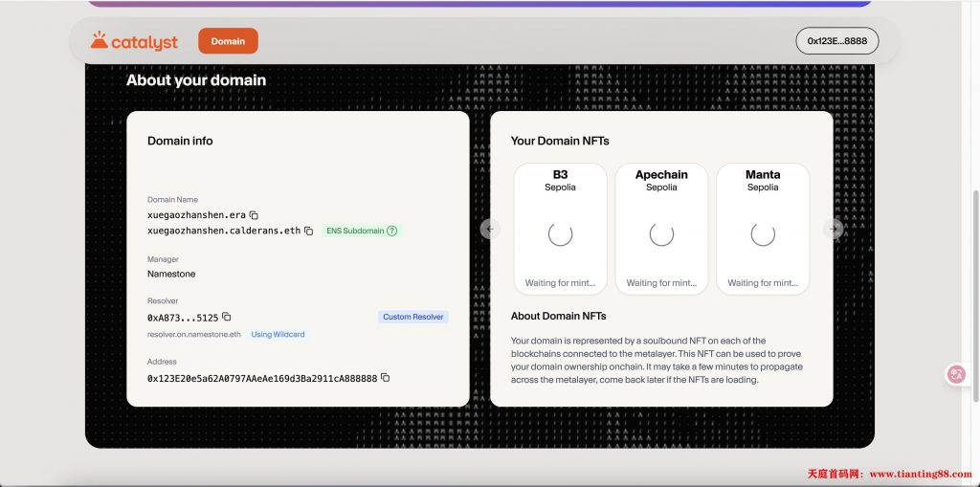The width and height of the screenshot is (980, 487).
Task: Select the Apechain Sepolia NFT card
Action: (661, 229)
